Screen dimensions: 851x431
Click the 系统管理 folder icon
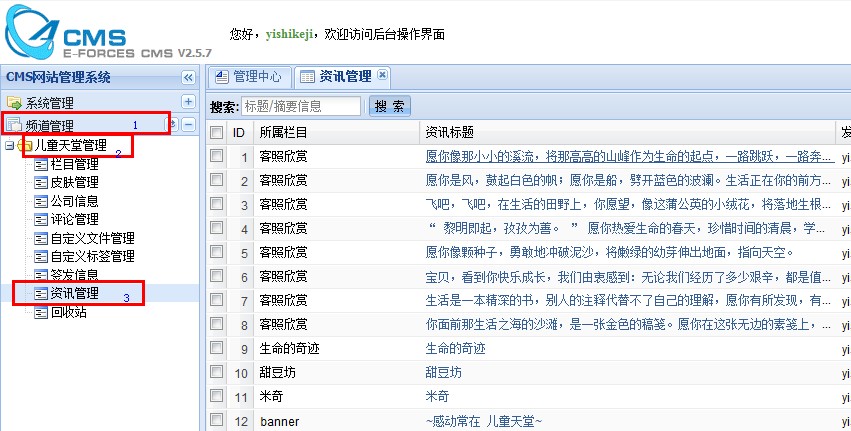click(x=14, y=102)
